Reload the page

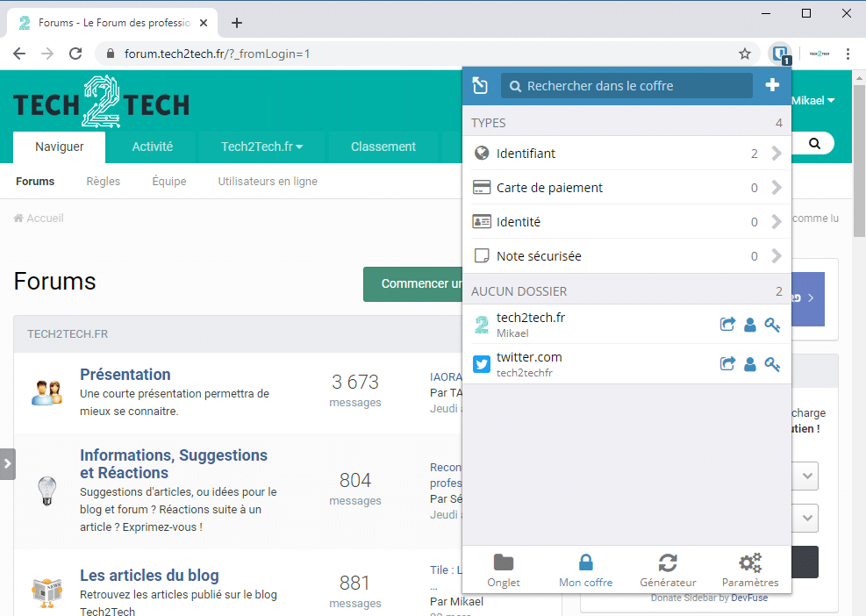click(75, 54)
